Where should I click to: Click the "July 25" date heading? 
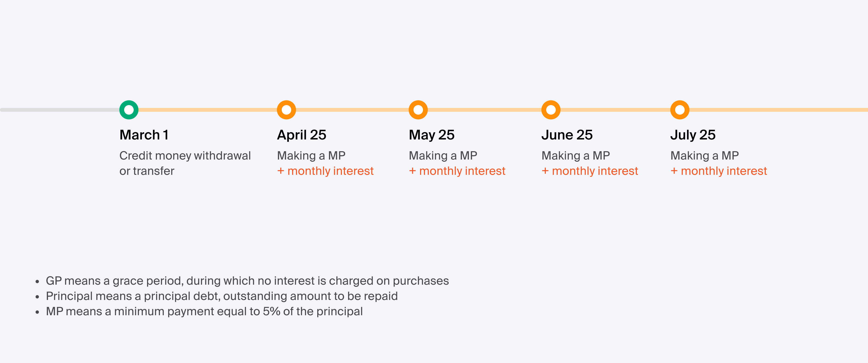coord(693,135)
